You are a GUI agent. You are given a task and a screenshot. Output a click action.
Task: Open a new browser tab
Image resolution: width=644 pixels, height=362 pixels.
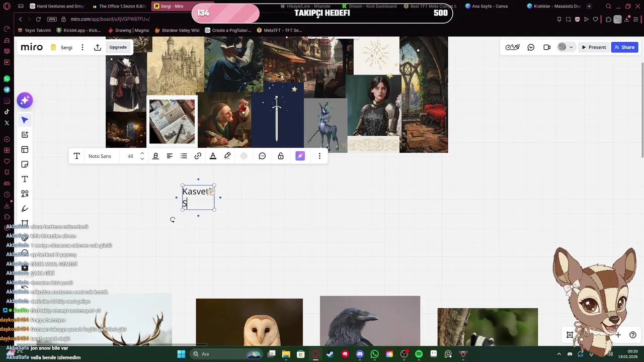[x=589, y=6]
